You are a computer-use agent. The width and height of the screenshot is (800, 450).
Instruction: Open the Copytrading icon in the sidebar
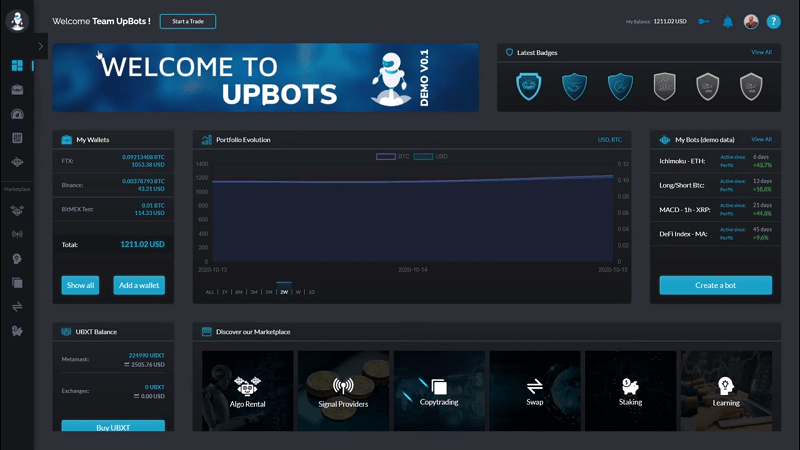[17, 283]
